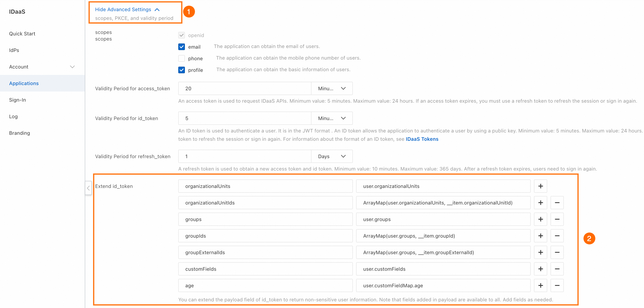Uncheck the email scope checkbox
Image resolution: width=644 pixels, height=308 pixels.
point(182,47)
